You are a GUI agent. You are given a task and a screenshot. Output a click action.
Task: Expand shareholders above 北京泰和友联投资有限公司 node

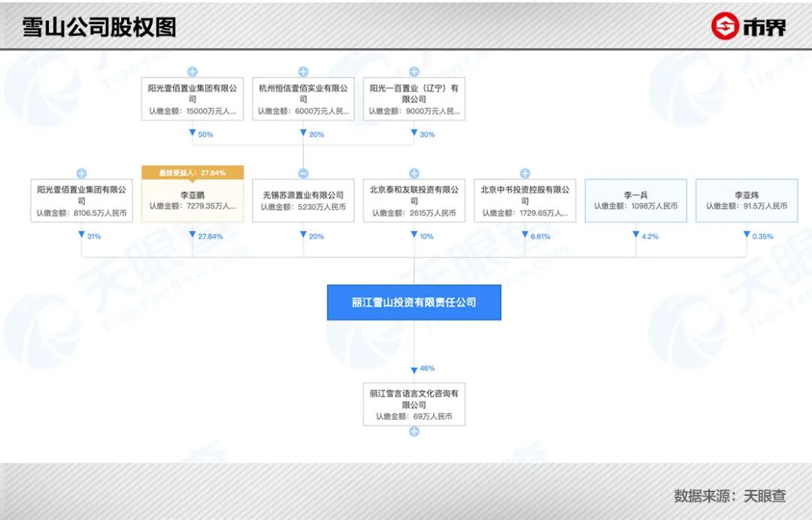click(414, 173)
